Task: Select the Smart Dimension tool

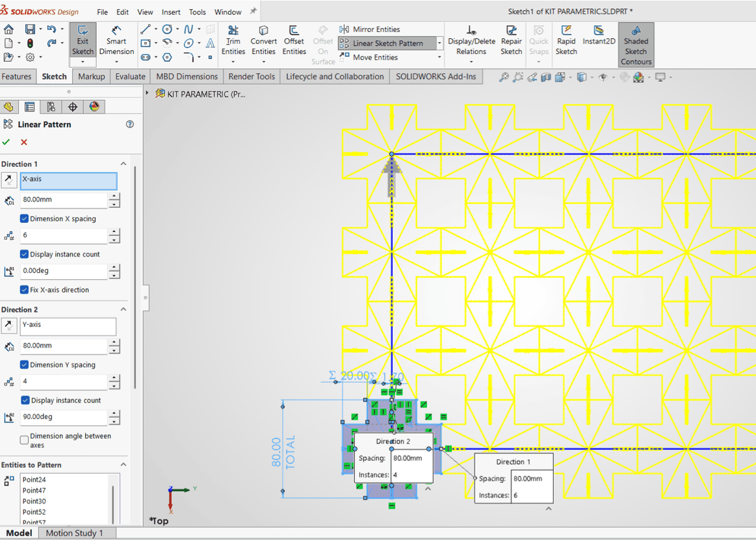Action: pyautogui.click(x=116, y=40)
